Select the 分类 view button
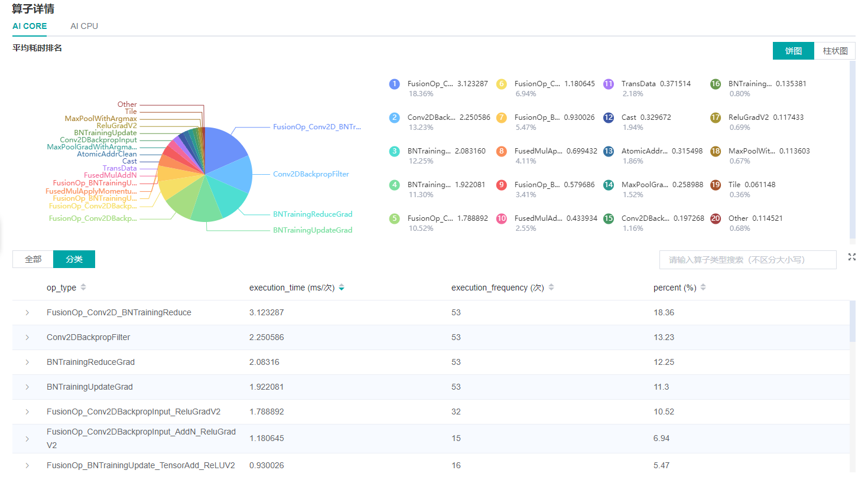 pos(74,259)
